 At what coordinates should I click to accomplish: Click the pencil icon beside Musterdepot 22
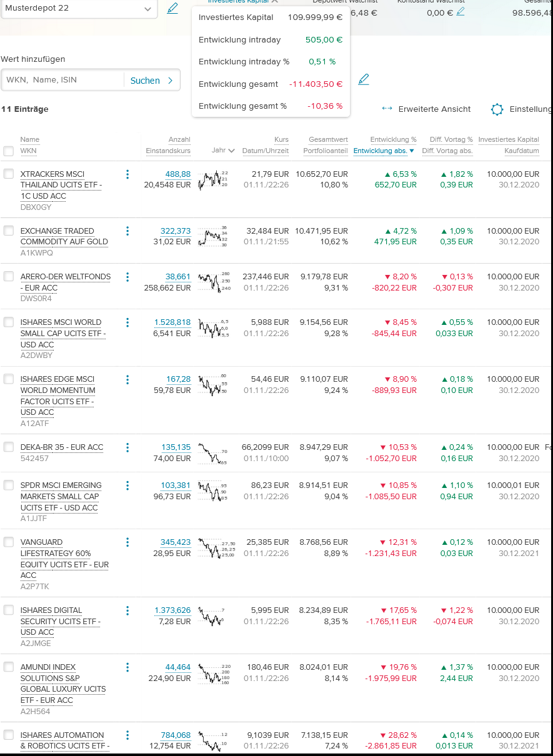tap(172, 9)
